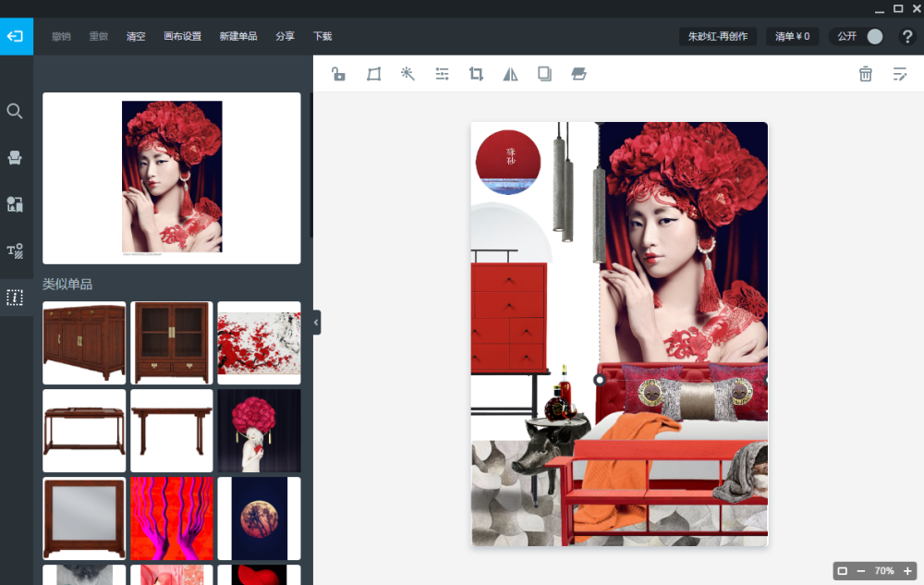Click the 分享 share menu item

(285, 37)
